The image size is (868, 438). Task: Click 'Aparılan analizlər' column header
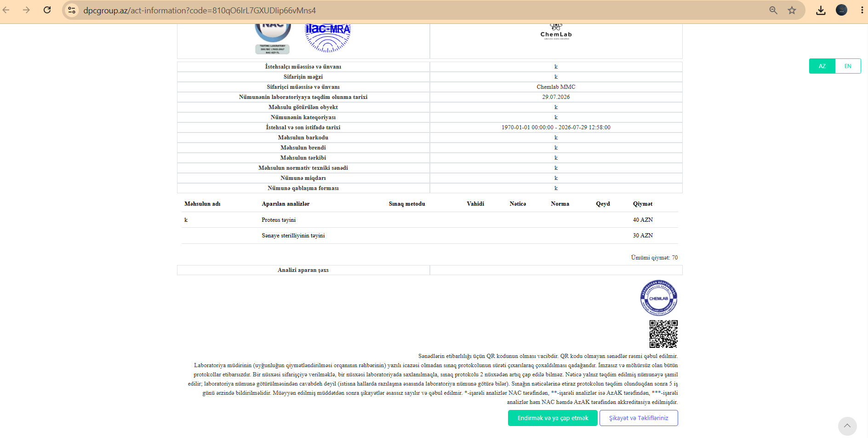(286, 204)
